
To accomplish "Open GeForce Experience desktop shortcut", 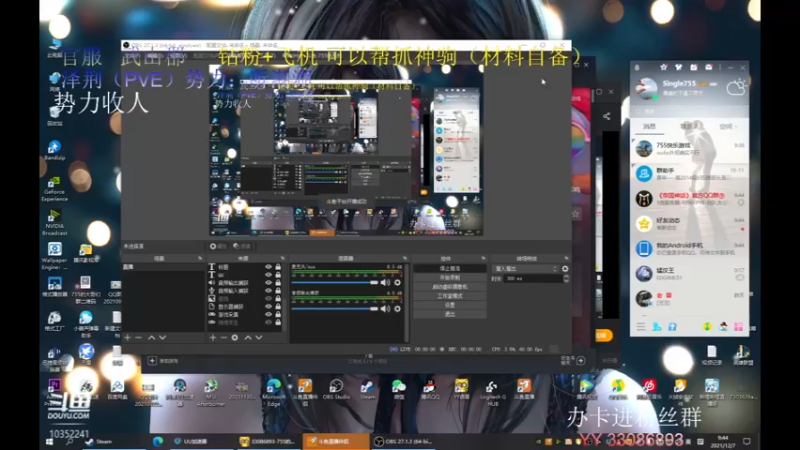I will (55, 189).
